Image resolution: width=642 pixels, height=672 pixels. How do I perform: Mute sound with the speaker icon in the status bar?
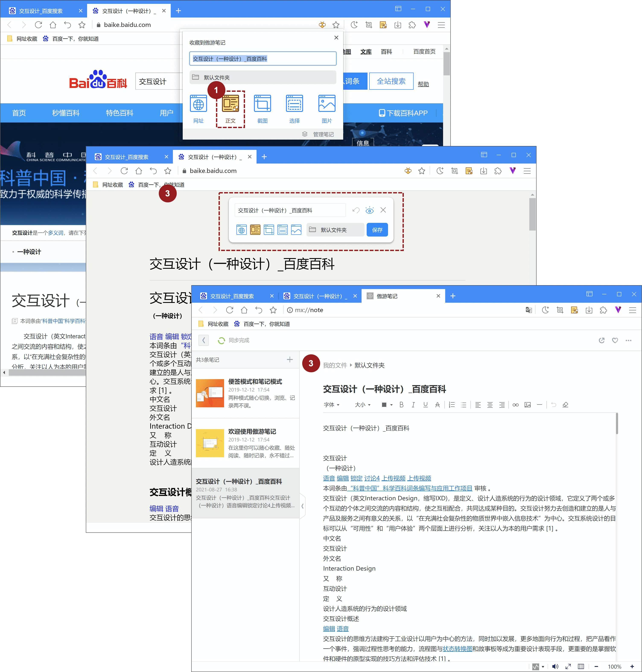[555, 666]
